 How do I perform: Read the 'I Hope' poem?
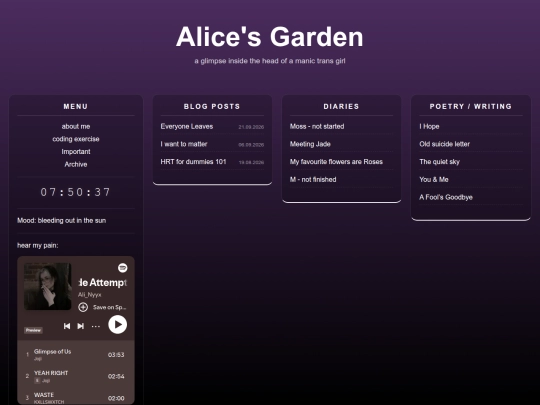coord(429,126)
